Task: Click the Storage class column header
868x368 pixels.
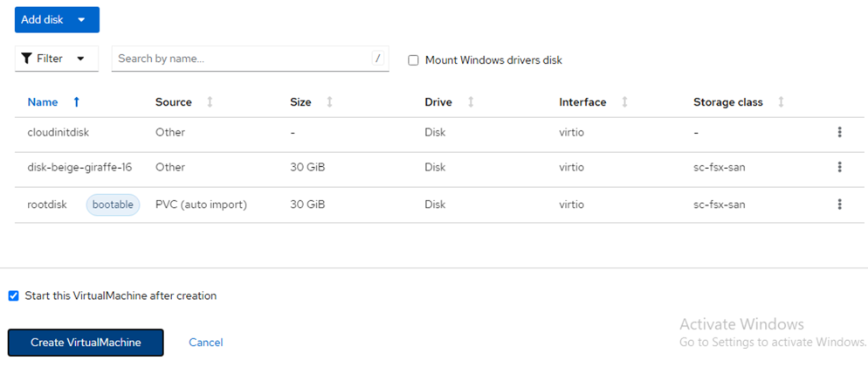Action: click(x=728, y=102)
